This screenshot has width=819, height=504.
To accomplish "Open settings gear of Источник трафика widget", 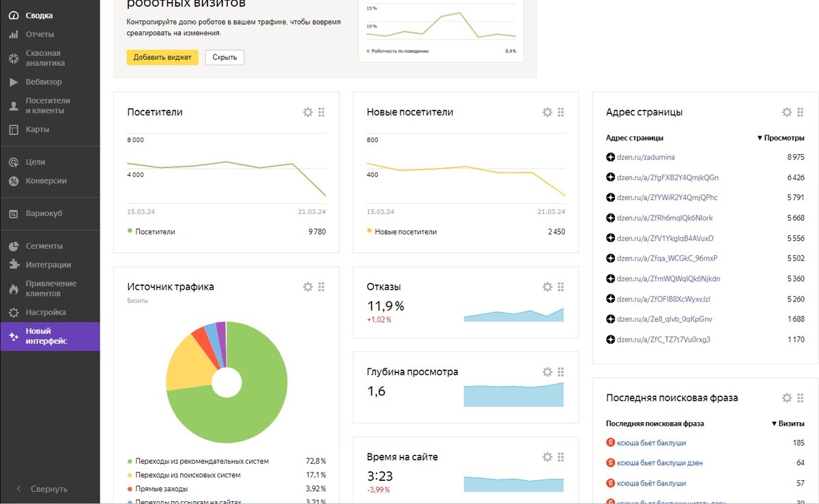I will pos(308,286).
